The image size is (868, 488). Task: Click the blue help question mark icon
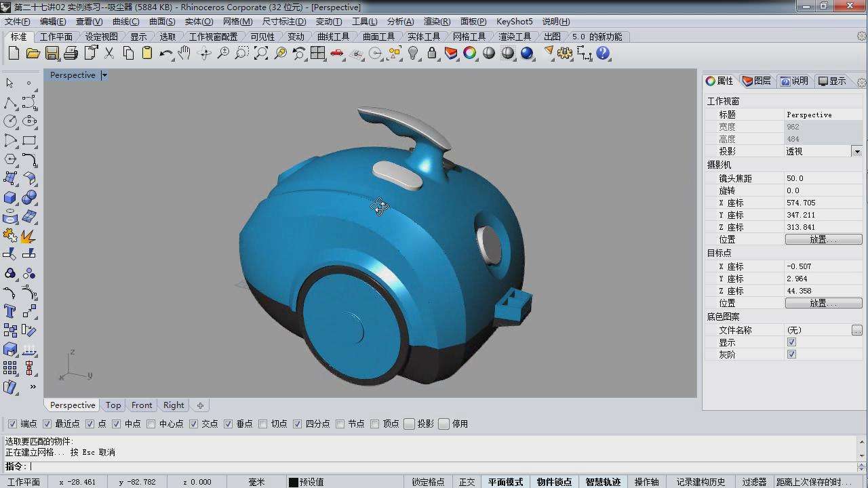(x=603, y=53)
